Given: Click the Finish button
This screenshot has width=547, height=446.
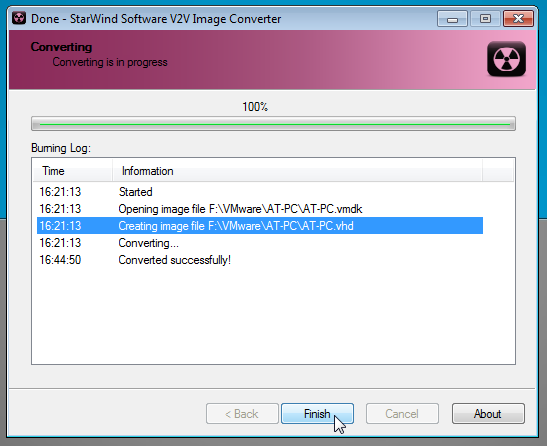Looking at the screenshot, I should click(317, 414).
